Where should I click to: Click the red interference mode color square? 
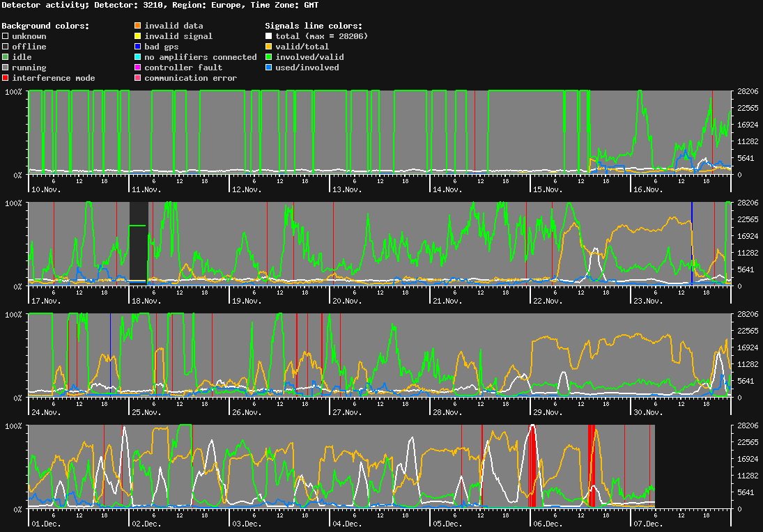(x=6, y=78)
